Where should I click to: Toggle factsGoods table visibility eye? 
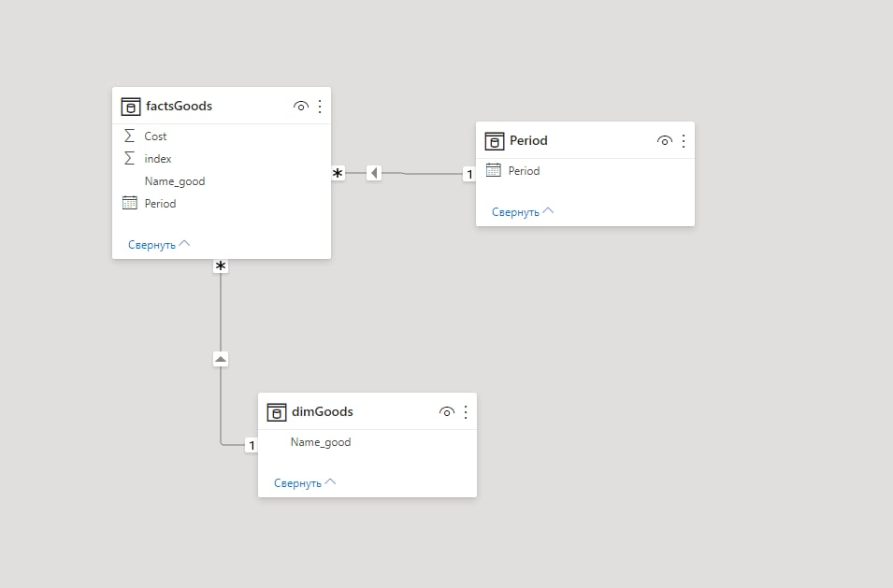pyautogui.click(x=301, y=107)
